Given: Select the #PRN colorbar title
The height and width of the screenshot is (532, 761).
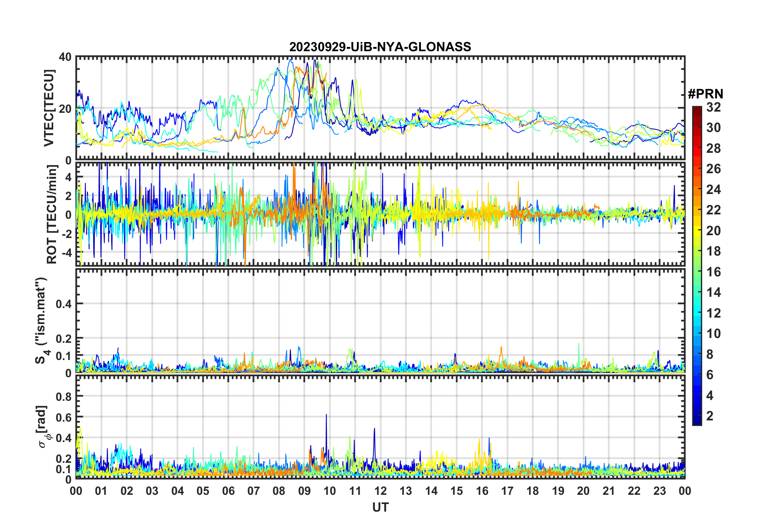Looking at the screenshot, I should pos(705,94).
